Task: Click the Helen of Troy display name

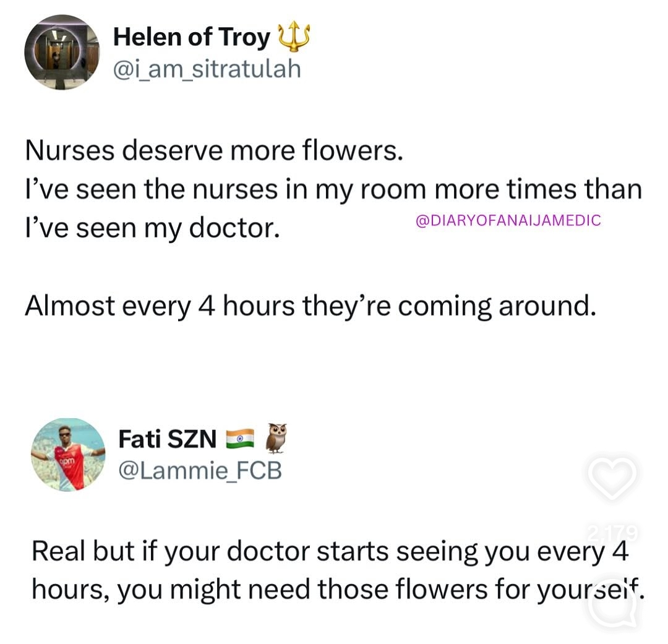Action: click(192, 38)
